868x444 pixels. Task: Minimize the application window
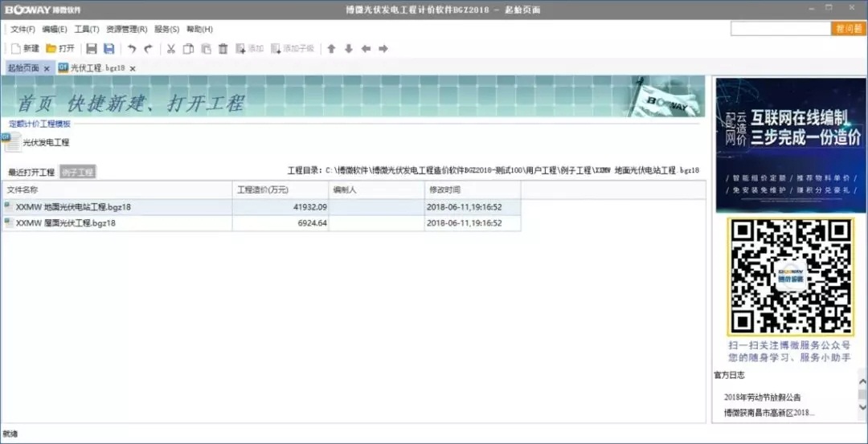click(812, 8)
